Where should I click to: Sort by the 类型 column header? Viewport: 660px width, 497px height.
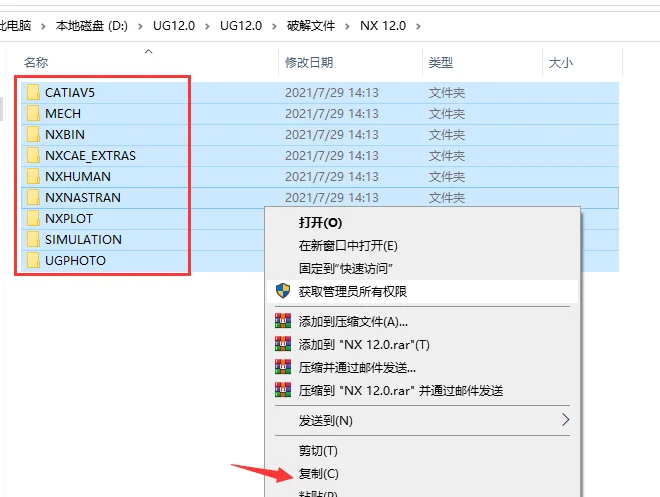pyautogui.click(x=441, y=63)
